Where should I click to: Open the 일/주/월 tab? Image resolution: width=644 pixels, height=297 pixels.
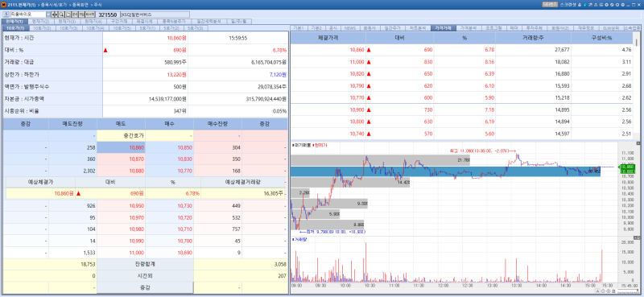pos(238,21)
